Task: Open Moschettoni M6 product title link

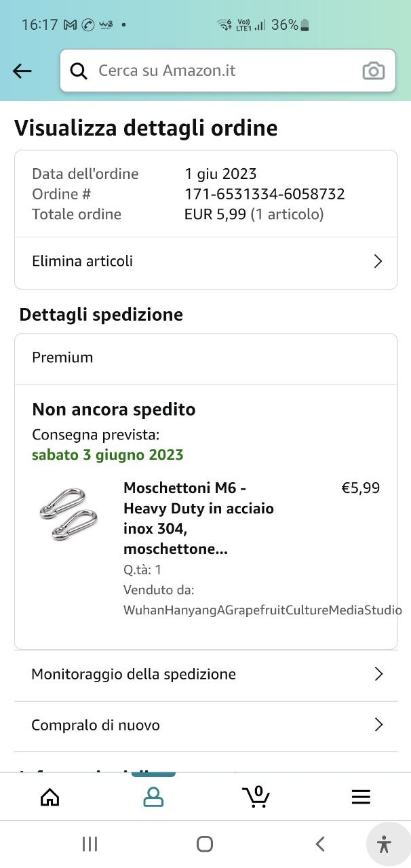Action: 198,518
